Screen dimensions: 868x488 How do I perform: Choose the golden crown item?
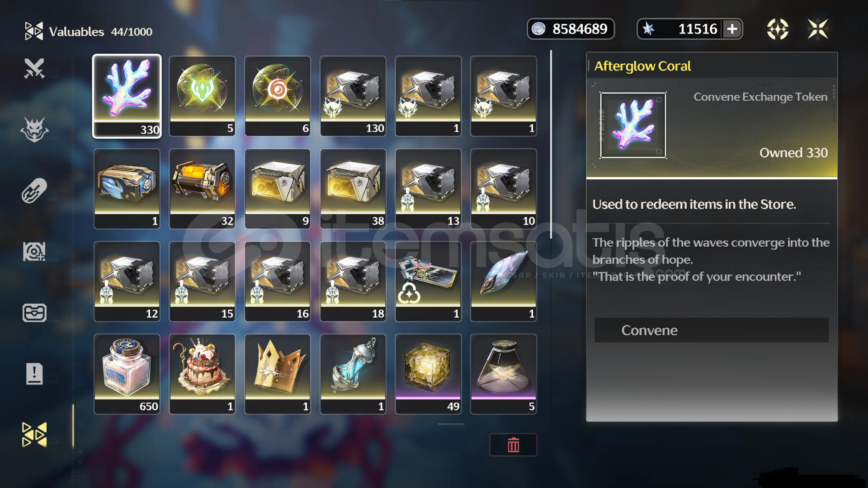(x=278, y=374)
